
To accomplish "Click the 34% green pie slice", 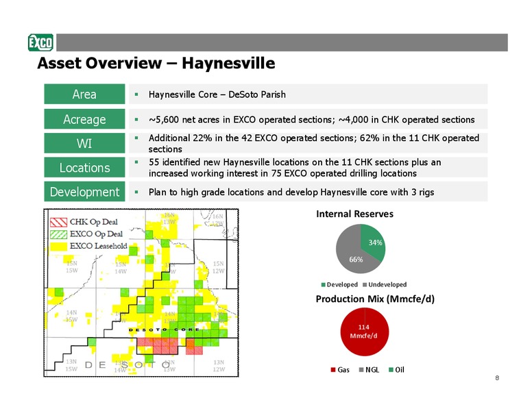I will pyautogui.click(x=374, y=242).
